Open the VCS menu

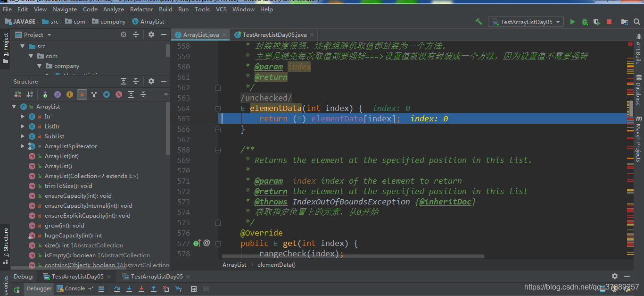[x=221, y=9]
